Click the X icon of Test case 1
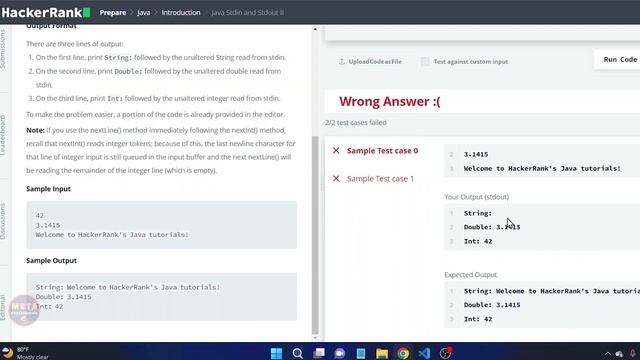The width and height of the screenshot is (640, 360). point(336,179)
